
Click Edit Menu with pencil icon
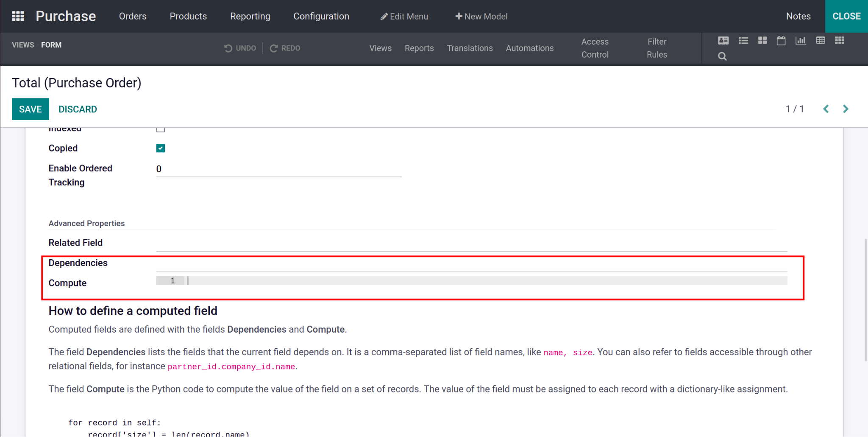tap(404, 17)
